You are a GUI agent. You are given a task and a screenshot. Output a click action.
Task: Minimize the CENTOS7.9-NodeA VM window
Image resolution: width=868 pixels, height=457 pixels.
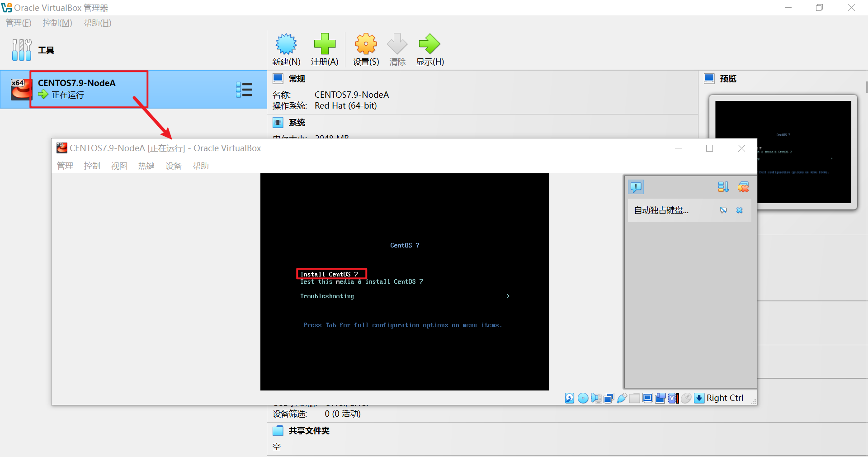(678, 148)
